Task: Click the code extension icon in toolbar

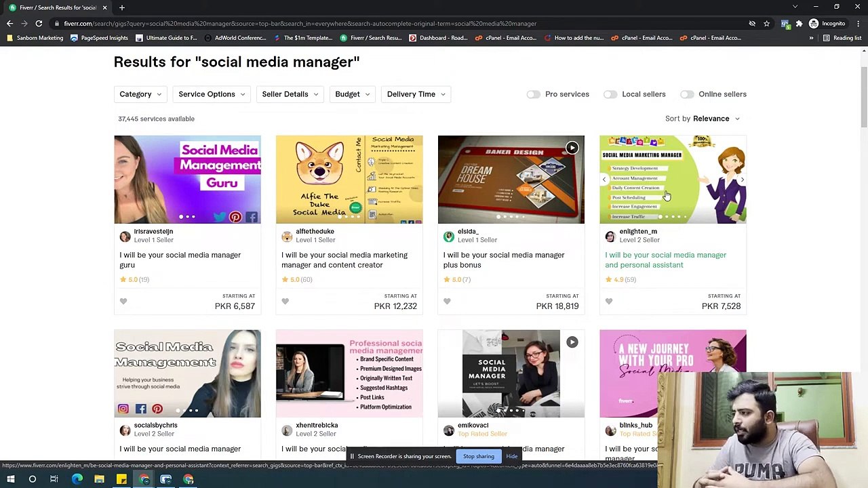Action: (785, 24)
